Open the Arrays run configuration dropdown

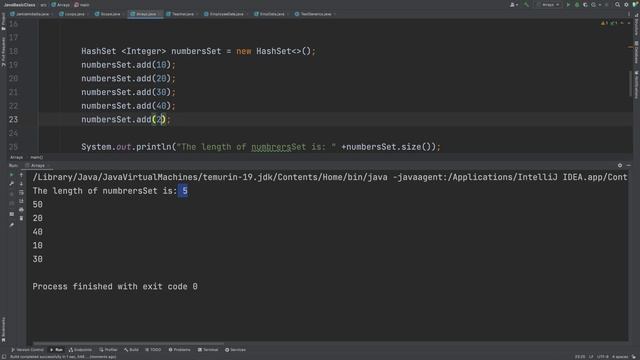click(549, 5)
